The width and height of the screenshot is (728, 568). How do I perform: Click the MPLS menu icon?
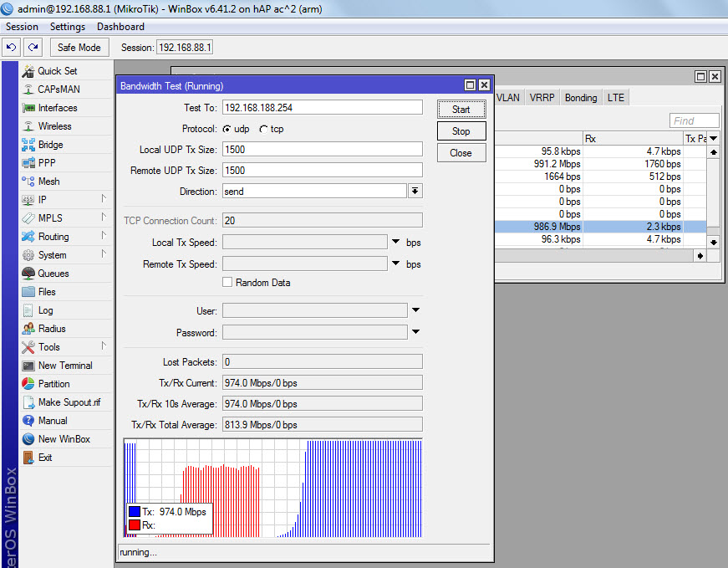(28, 218)
